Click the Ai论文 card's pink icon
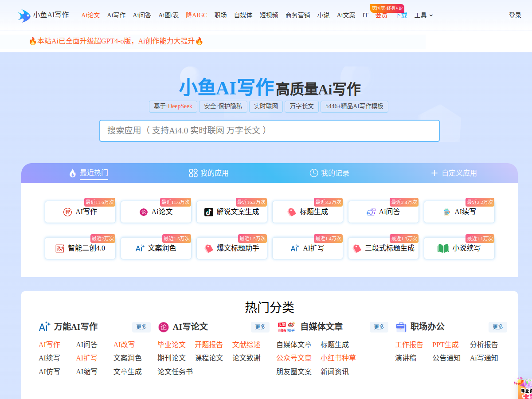 (x=143, y=212)
